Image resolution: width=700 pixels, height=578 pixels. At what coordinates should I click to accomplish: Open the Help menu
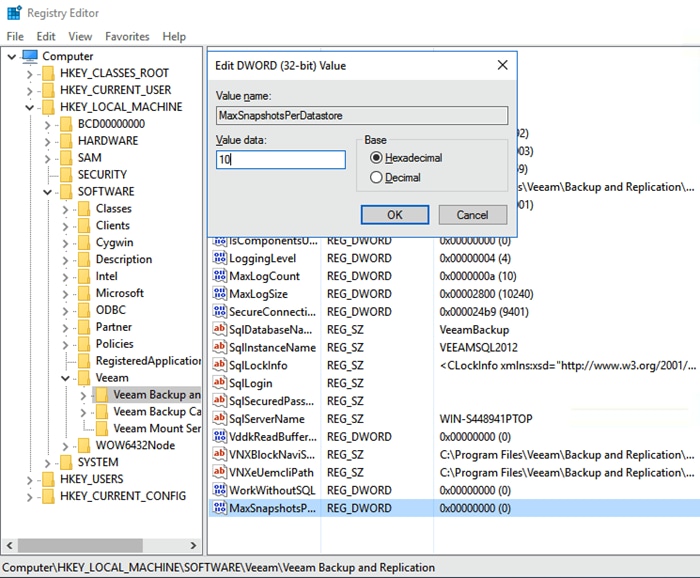click(174, 36)
